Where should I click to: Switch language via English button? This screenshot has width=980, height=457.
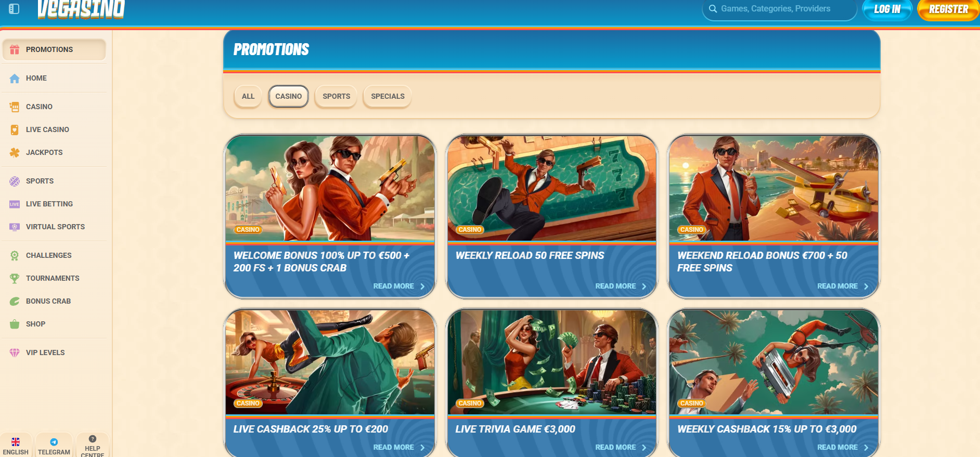(16, 446)
